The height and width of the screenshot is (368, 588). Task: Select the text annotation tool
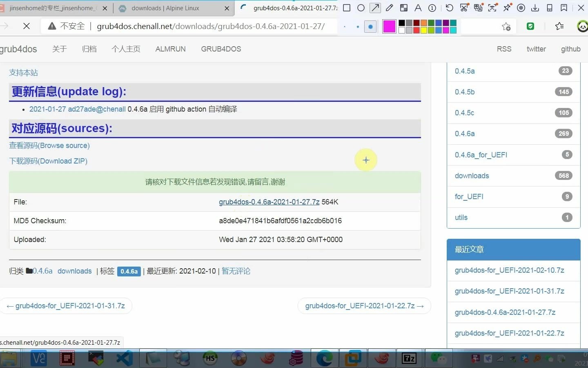pos(418,8)
